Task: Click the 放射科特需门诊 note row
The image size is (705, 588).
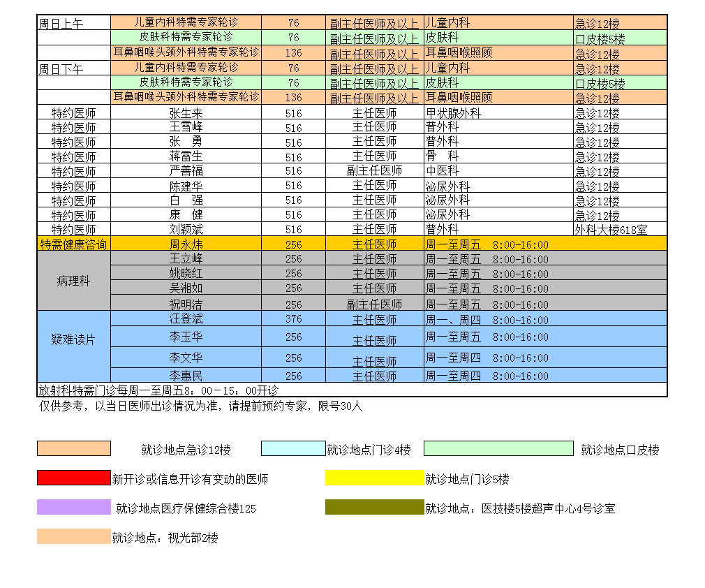Action: [x=352, y=390]
